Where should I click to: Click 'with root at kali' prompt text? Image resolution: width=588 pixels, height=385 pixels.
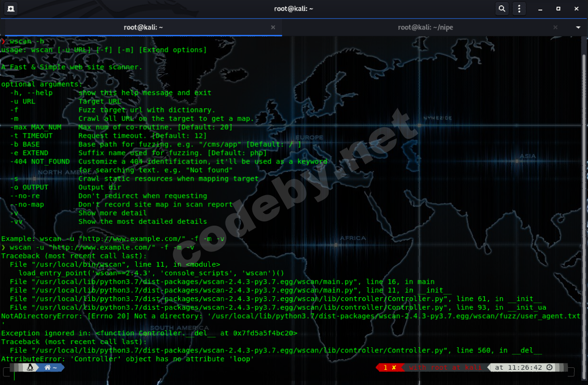point(445,368)
